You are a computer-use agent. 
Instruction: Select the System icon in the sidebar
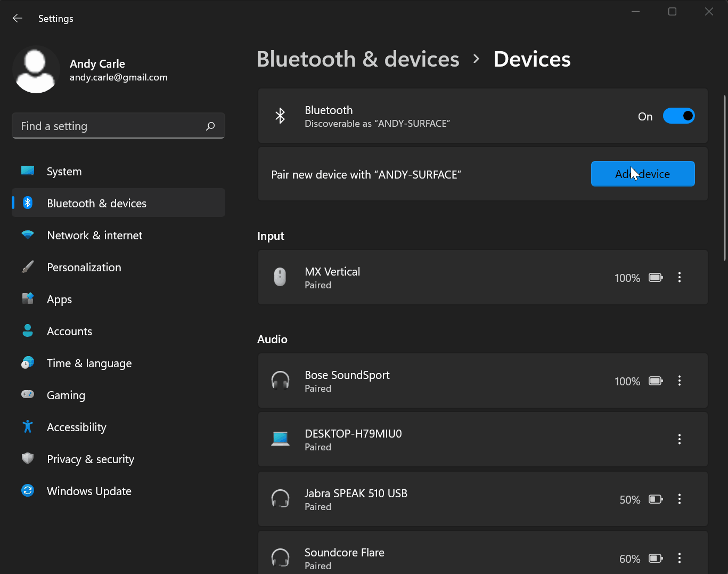(x=27, y=171)
